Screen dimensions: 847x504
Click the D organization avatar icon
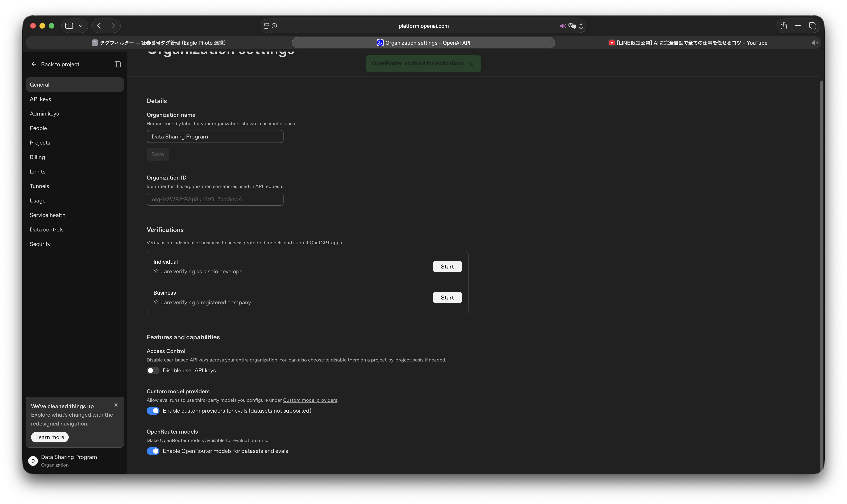(33, 461)
